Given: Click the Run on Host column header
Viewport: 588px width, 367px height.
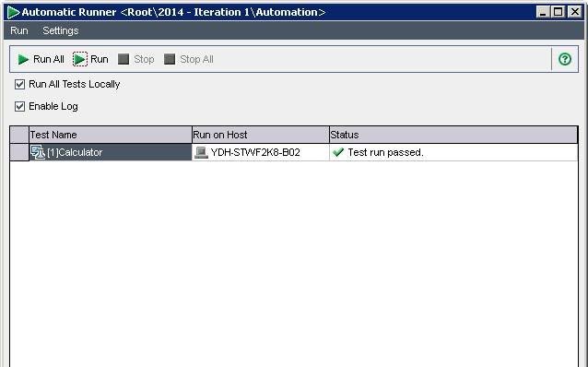Looking at the screenshot, I should point(261,135).
